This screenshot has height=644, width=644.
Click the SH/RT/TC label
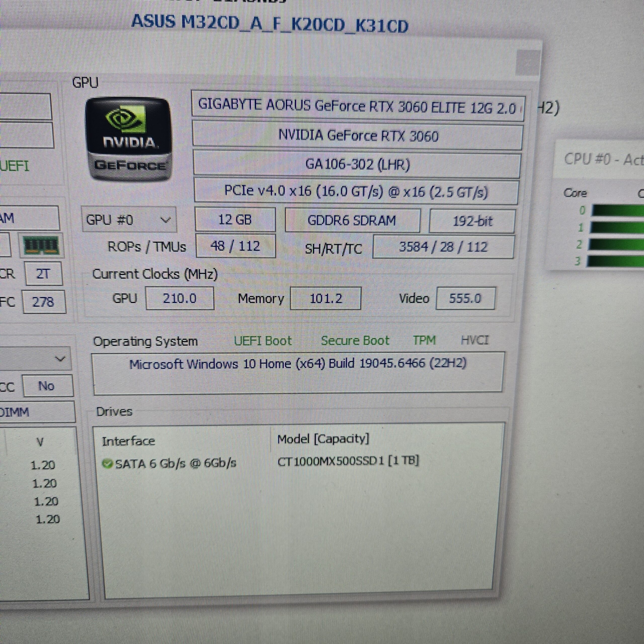tap(333, 249)
